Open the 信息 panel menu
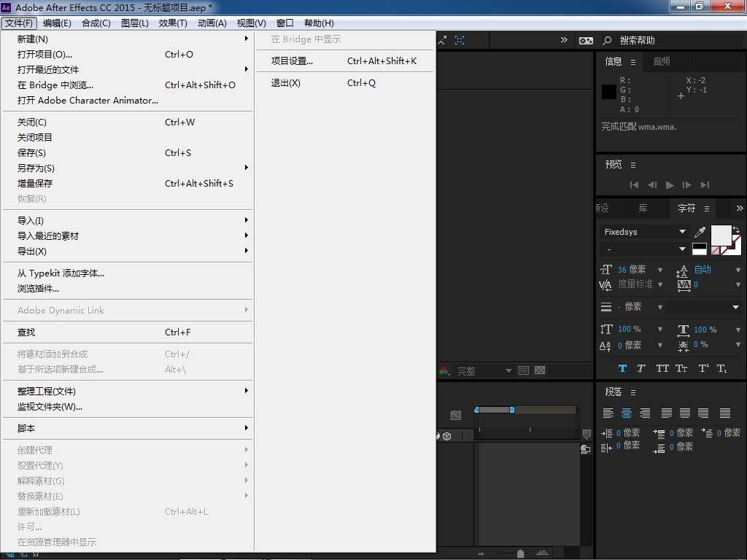 pos(633,62)
